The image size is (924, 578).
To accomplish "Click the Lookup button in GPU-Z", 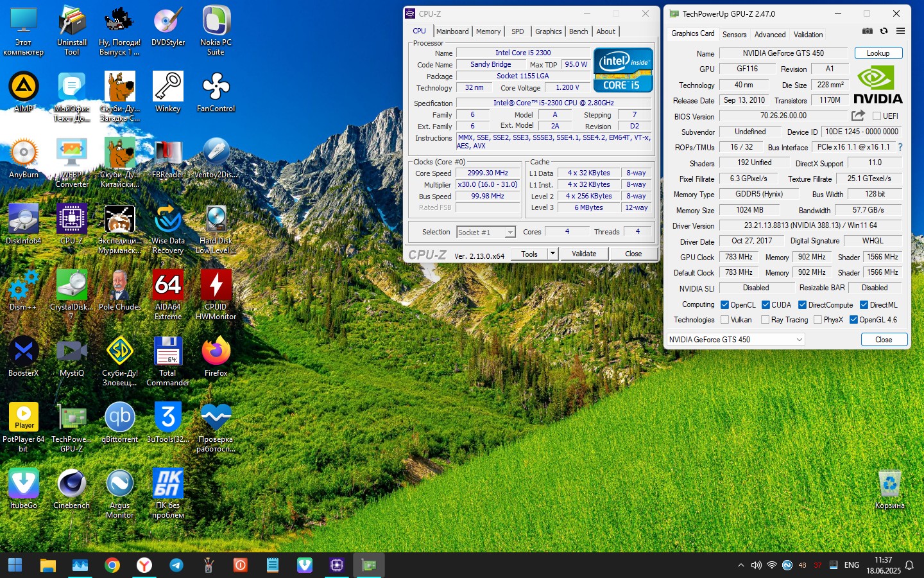I will coord(878,53).
